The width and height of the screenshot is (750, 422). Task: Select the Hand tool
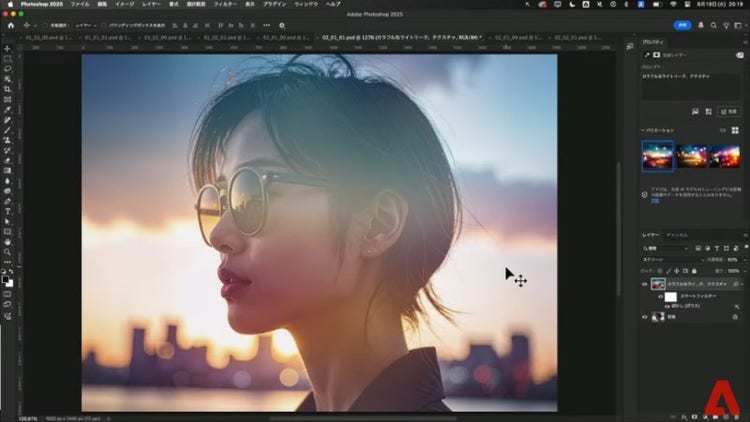pyautogui.click(x=7, y=241)
